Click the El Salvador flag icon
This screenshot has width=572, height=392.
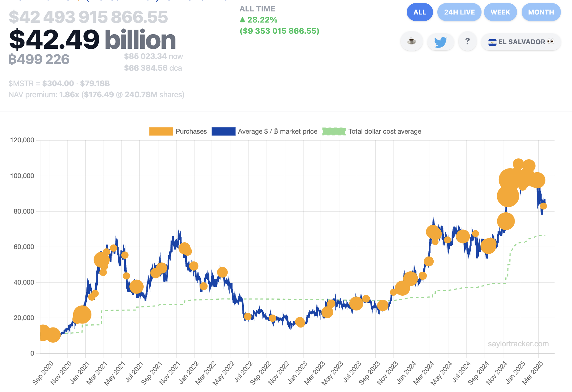(492, 42)
